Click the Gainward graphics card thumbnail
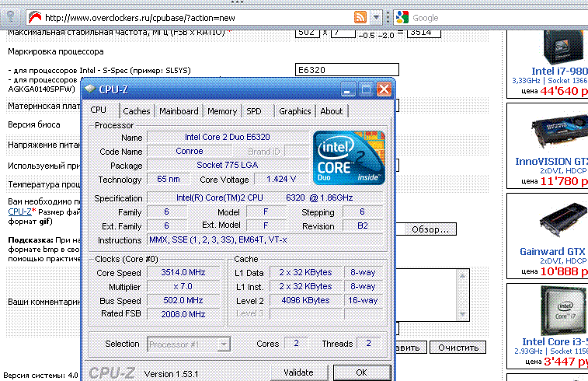The height and width of the screenshot is (381, 588). point(562,222)
